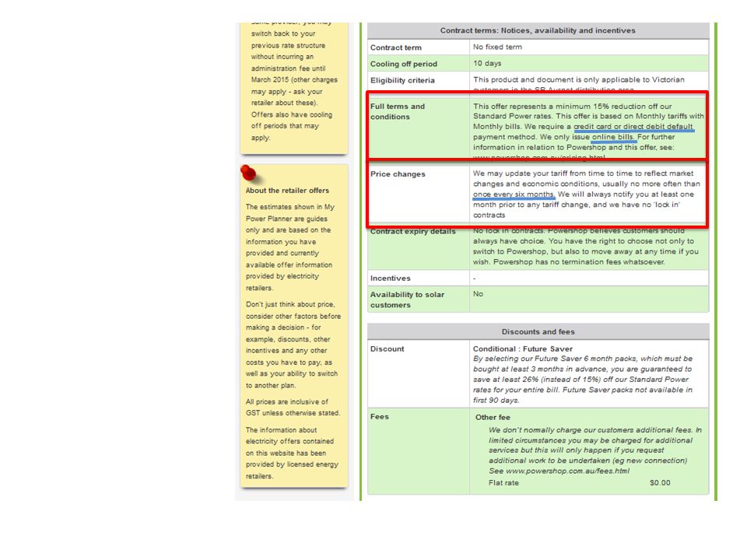The image size is (747, 560).
Task: Click the 'credit card or direct debit default' phrase
Action: coord(633,127)
